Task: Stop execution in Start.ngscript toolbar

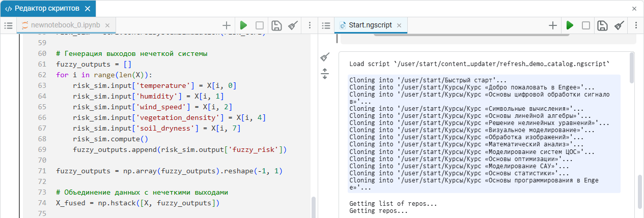Action: click(x=586, y=25)
